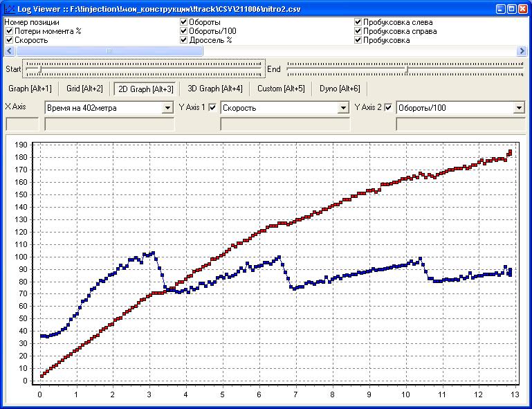Screen dimensions: 532x409
Task: Toggle the Y Axis 2 enable checkbox
Action: tap(389, 107)
